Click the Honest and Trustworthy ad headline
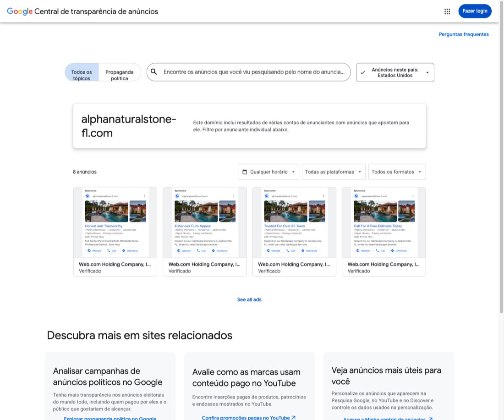The image size is (504, 420). click(104, 226)
